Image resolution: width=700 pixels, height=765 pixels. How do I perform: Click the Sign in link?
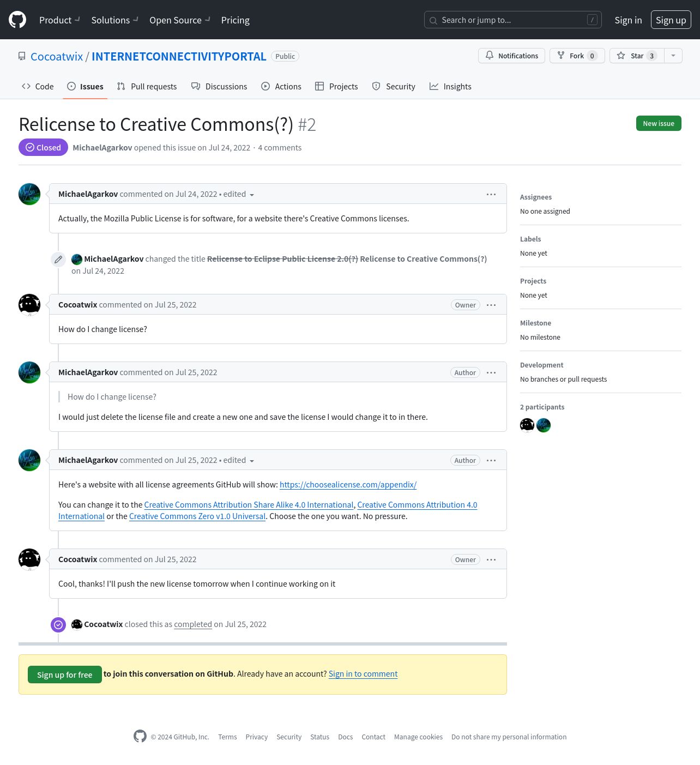(628, 20)
